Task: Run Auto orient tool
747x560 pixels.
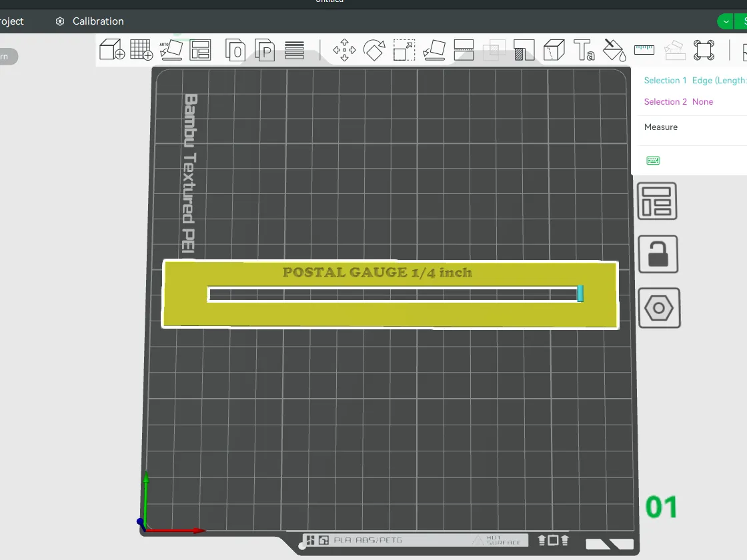Action: 171,49
